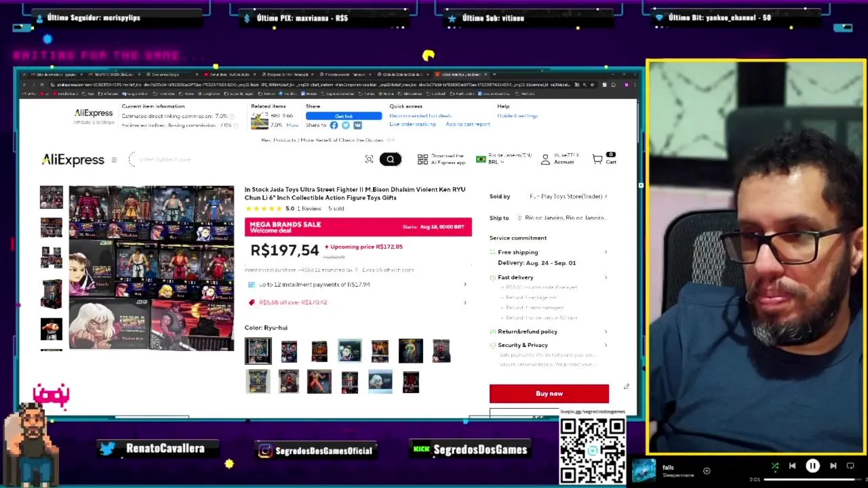
Task: Click the 'falls' album cover thumbnail
Action: (x=644, y=470)
